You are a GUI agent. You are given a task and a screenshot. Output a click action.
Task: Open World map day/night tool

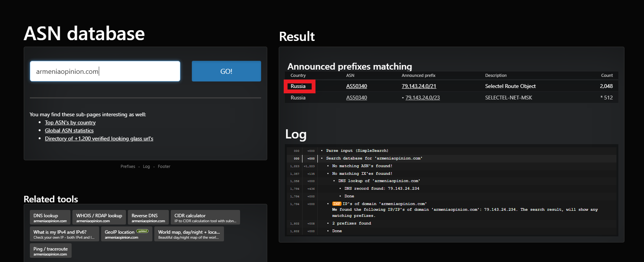point(189,234)
